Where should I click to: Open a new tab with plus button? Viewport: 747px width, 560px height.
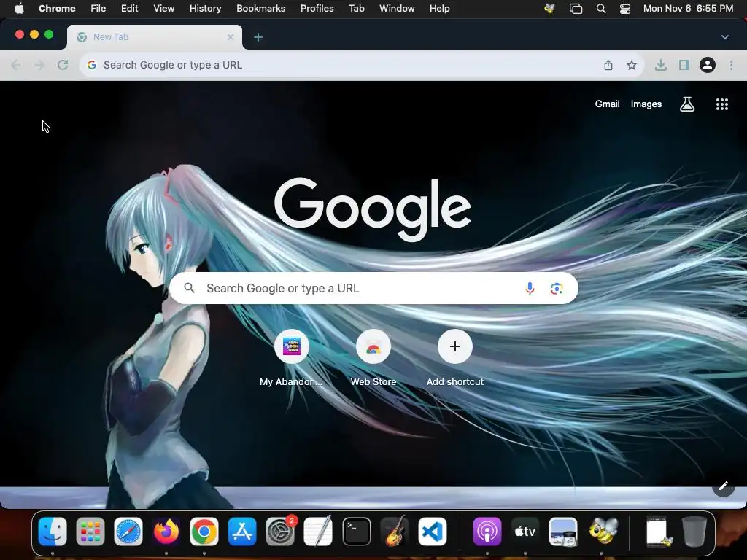(x=258, y=37)
